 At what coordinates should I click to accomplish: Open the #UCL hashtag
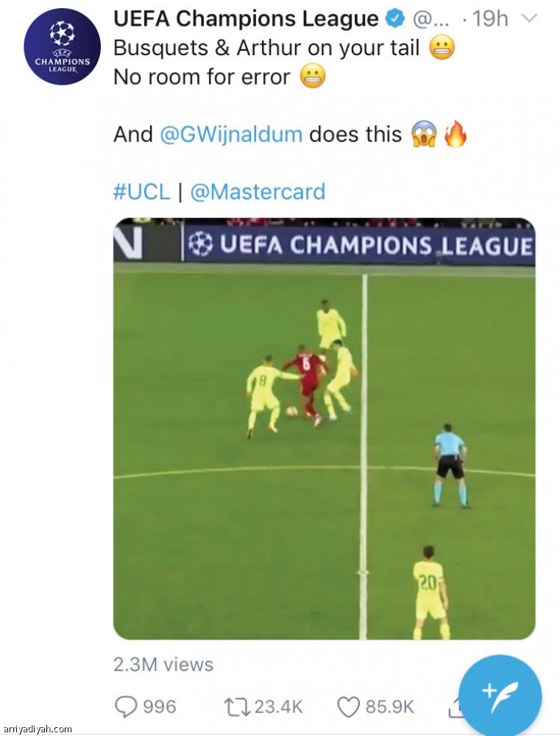pyautogui.click(x=141, y=192)
